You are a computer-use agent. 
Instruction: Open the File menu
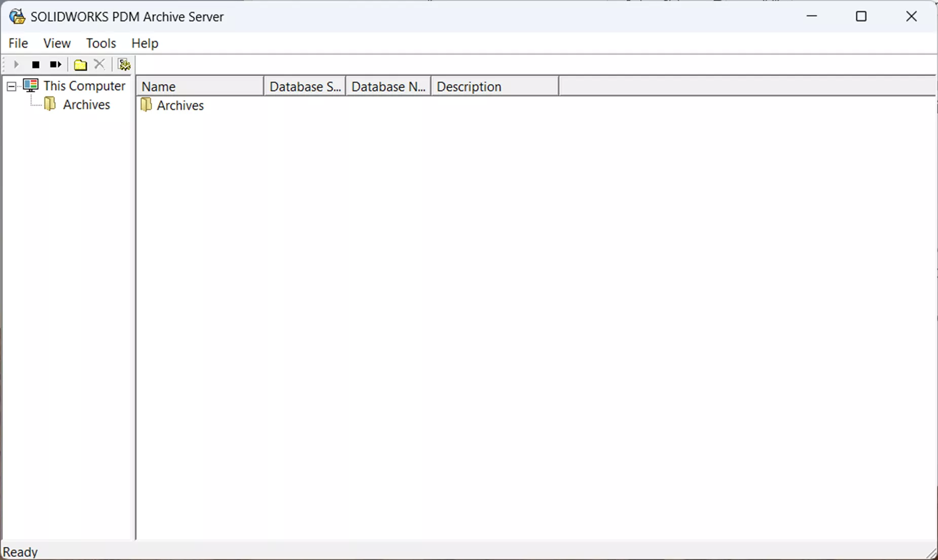(x=18, y=43)
